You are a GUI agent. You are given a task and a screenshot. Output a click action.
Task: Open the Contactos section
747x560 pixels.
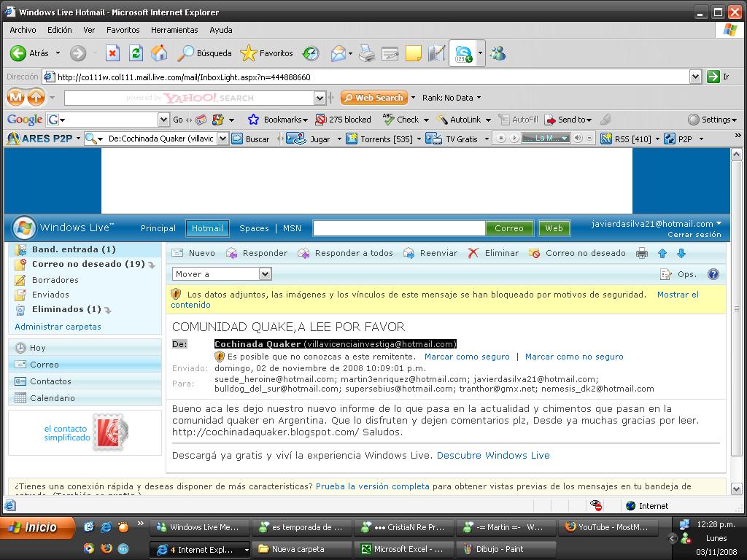50,381
